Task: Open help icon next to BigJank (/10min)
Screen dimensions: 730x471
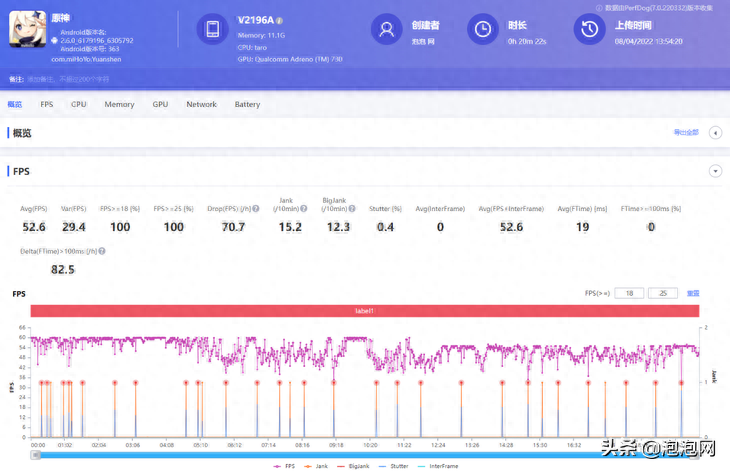Action: click(x=352, y=209)
